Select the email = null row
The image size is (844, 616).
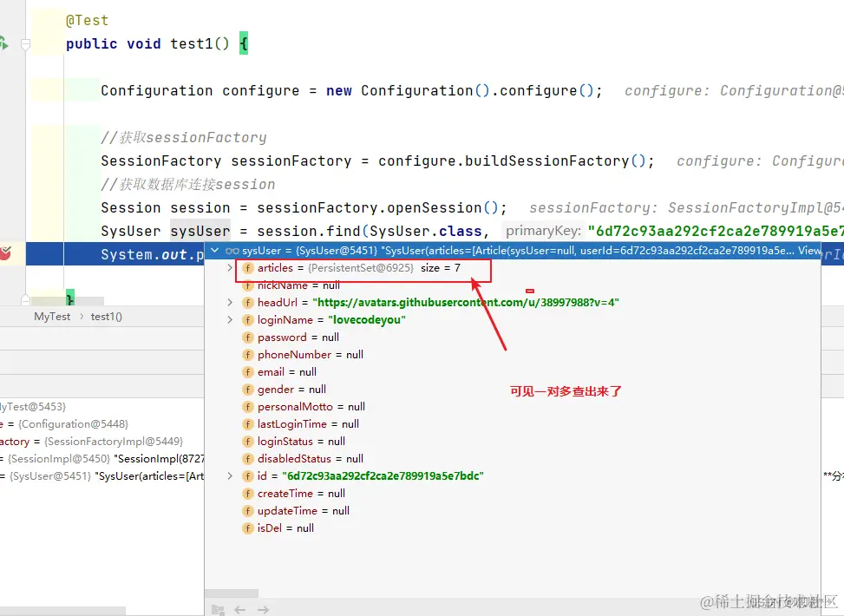click(513, 372)
